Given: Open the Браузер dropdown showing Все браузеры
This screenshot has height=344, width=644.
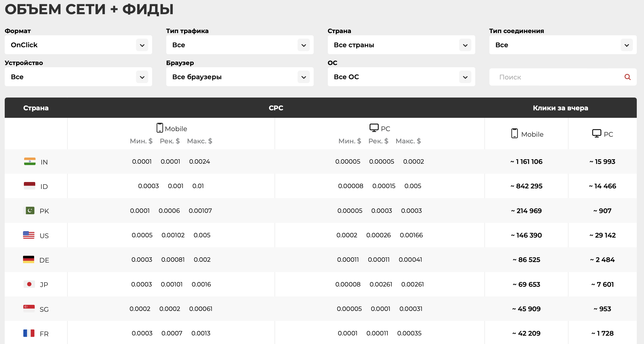Looking at the screenshot, I should 240,77.
